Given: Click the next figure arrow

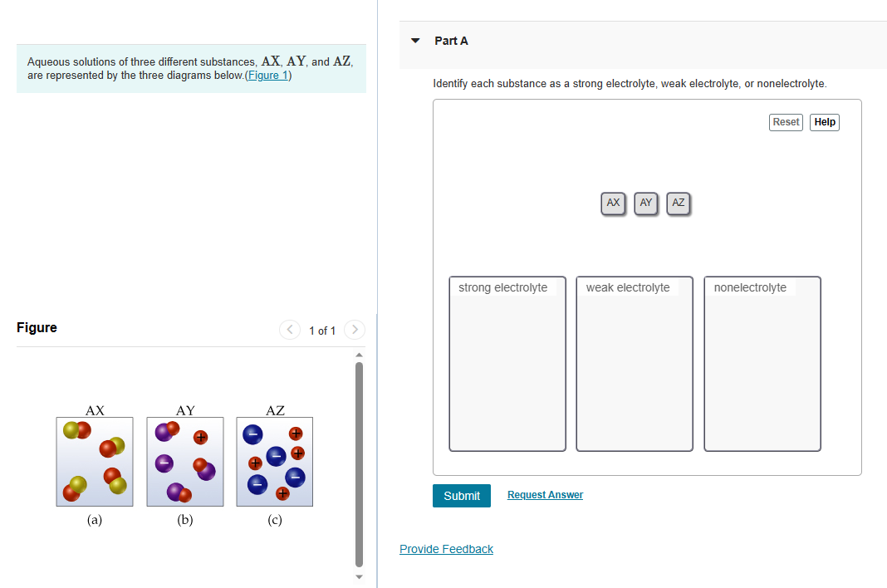Looking at the screenshot, I should 354,330.
